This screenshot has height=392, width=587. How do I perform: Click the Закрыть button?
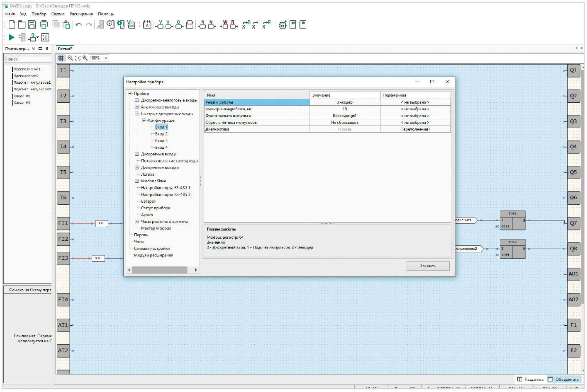tap(428, 266)
